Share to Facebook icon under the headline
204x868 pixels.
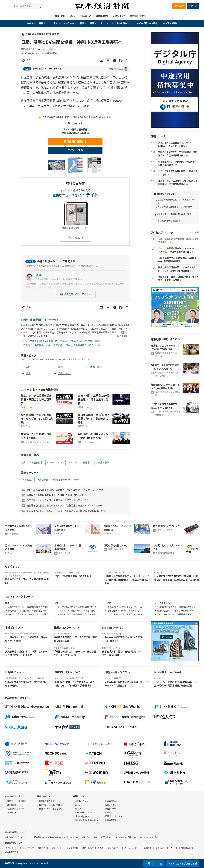tap(121, 60)
